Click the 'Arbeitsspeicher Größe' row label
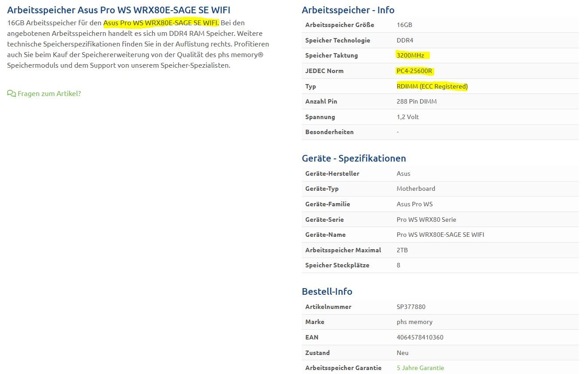 coord(339,25)
